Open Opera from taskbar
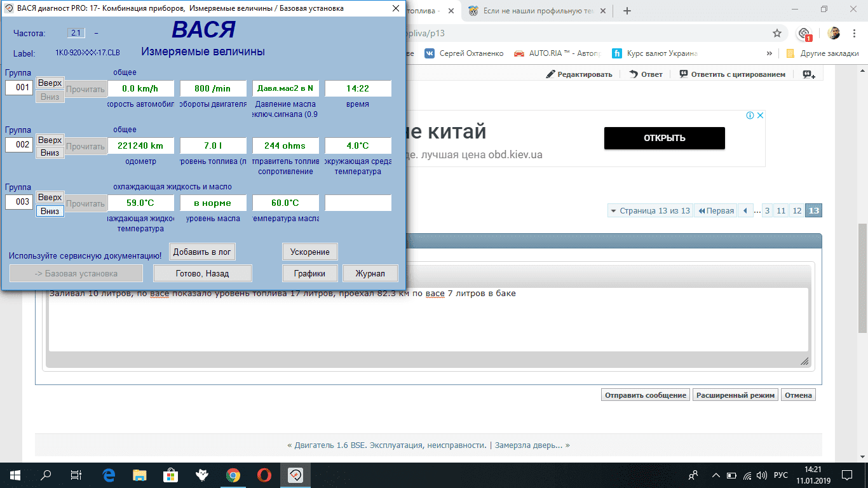 (x=264, y=475)
